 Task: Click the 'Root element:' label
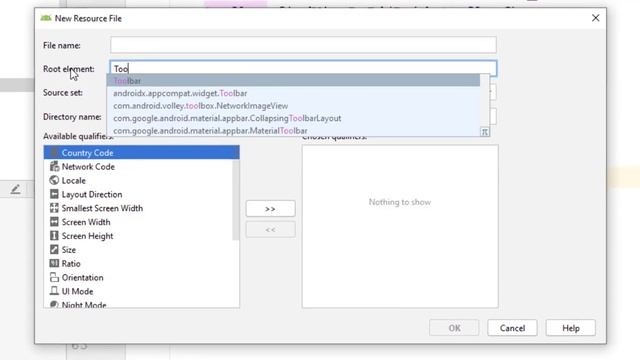pos(69,69)
